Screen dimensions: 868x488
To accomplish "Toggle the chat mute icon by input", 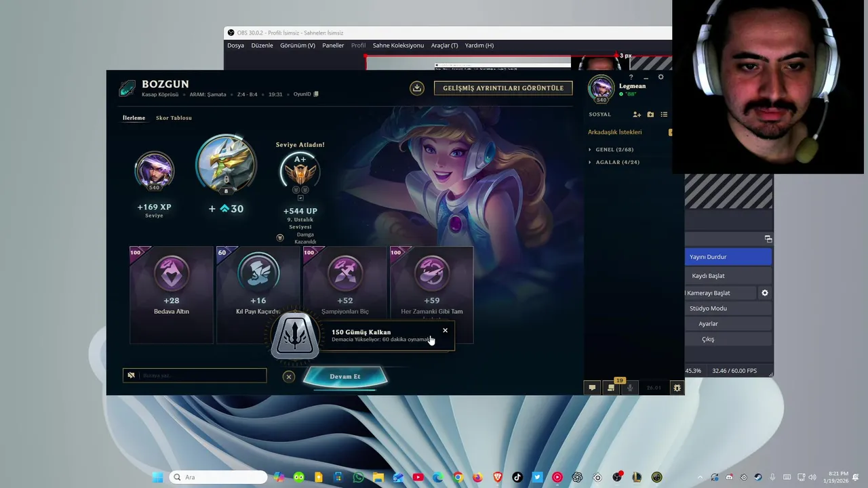I will pos(132,375).
